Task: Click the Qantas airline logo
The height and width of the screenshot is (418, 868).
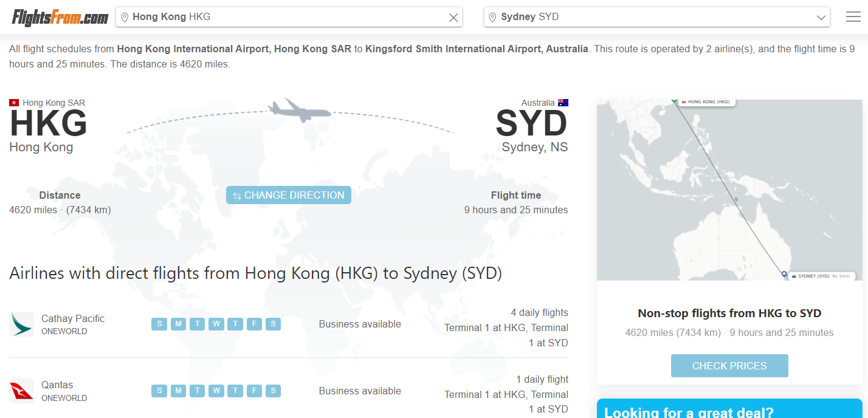Action: (22, 391)
